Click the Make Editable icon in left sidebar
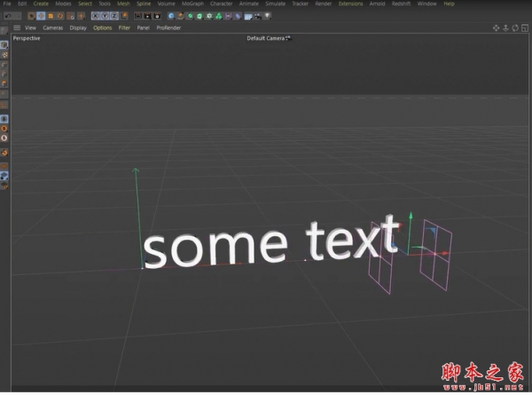The width and height of the screenshot is (532, 395). pos(4,43)
